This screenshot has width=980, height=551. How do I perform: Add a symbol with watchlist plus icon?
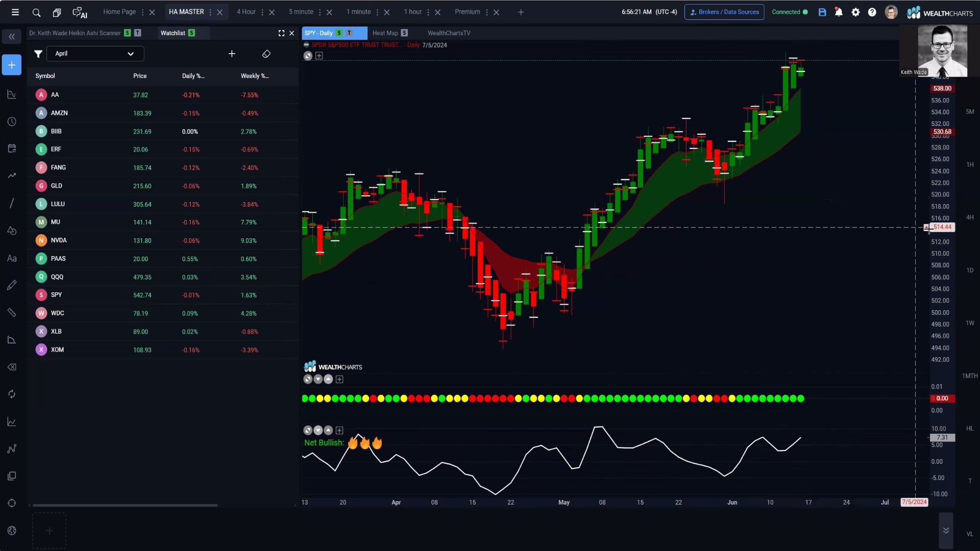[x=232, y=54]
